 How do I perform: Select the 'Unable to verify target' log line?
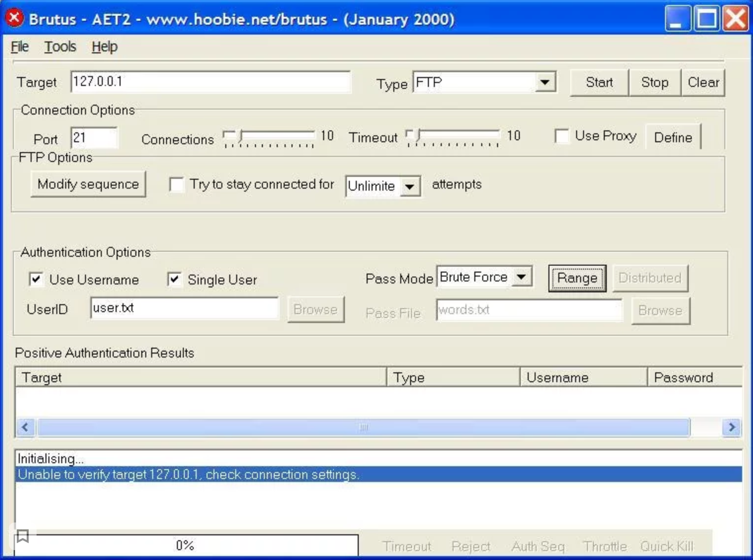pos(378,475)
